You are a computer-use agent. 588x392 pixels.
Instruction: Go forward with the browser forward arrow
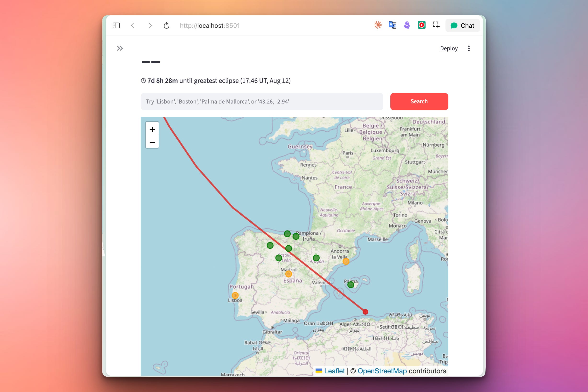(x=150, y=25)
